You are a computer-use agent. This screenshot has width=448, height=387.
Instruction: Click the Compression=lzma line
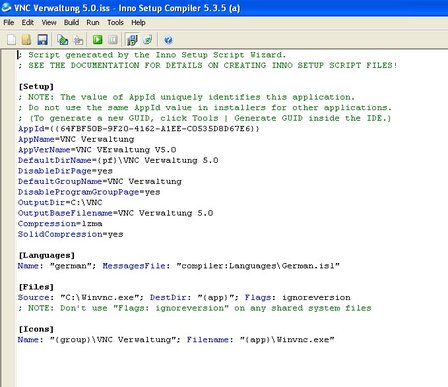point(60,224)
